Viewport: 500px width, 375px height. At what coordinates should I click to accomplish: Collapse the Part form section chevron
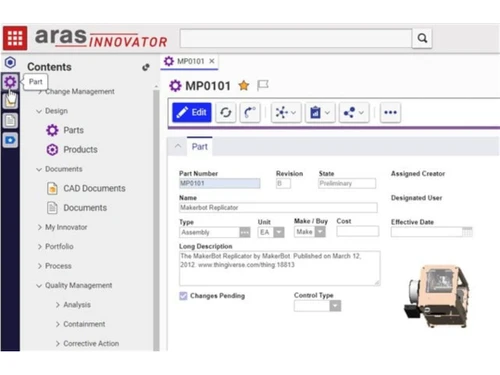tap(178, 146)
